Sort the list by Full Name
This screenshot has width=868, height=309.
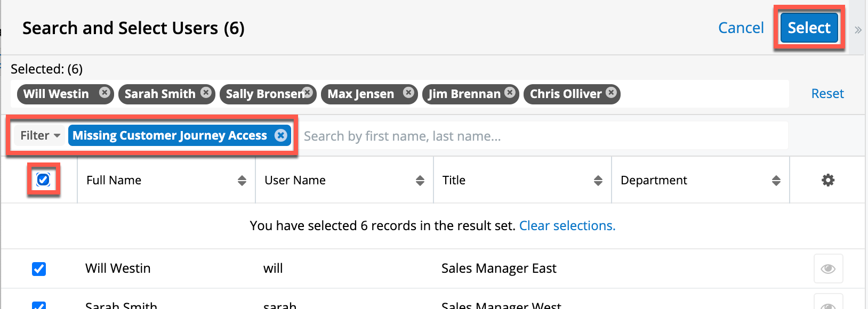[x=243, y=180]
